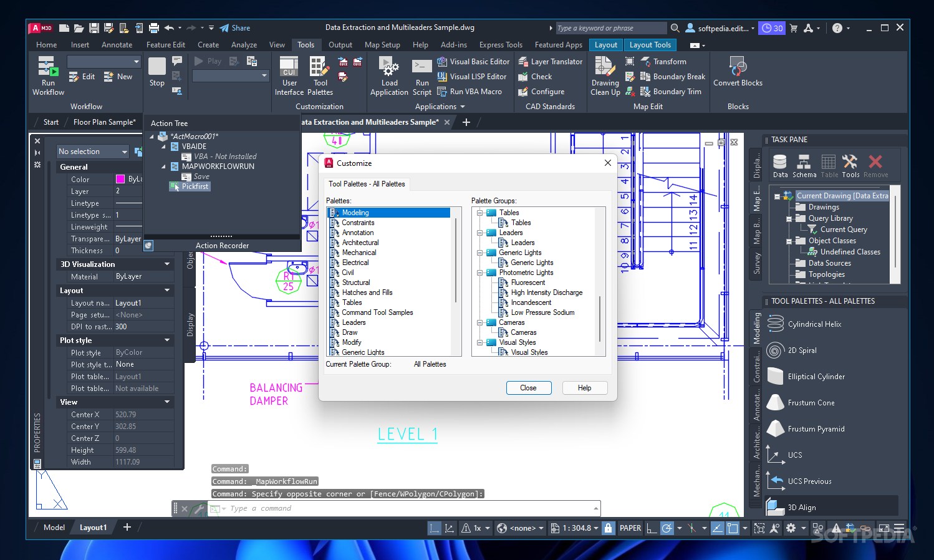Toggle PAPER space in status bar
This screenshot has height=560, width=934.
pos(630,528)
